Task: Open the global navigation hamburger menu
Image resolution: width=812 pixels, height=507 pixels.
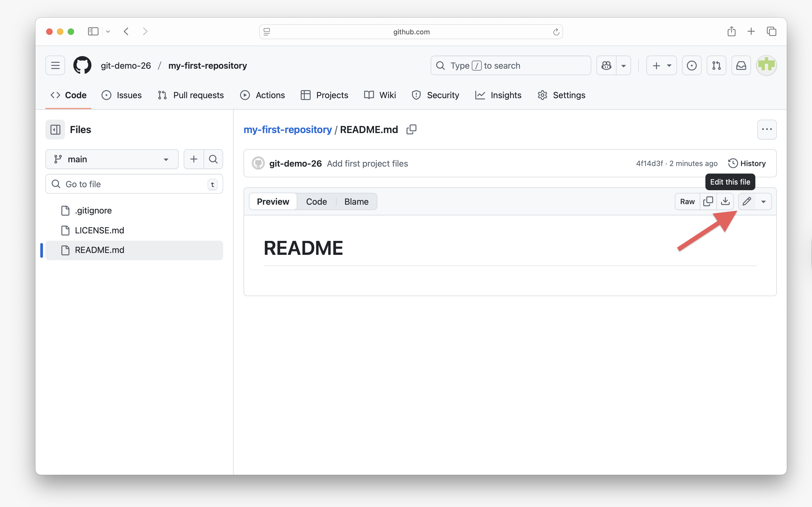Action: point(55,65)
